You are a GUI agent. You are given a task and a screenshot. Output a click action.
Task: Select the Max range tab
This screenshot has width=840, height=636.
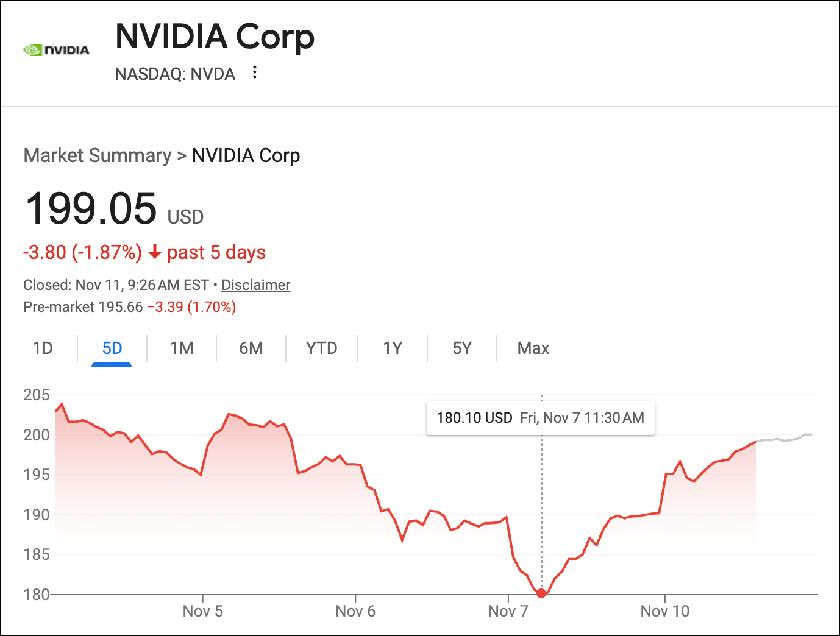[x=533, y=348]
